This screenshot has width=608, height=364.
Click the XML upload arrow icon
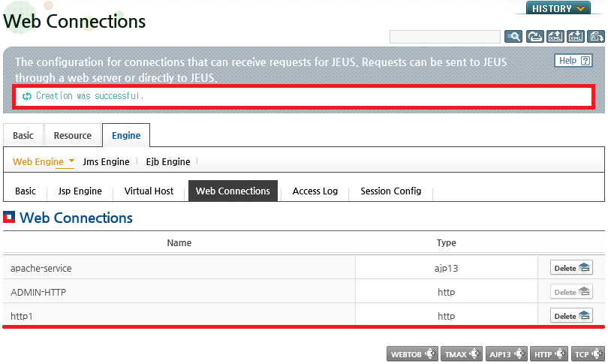click(555, 37)
